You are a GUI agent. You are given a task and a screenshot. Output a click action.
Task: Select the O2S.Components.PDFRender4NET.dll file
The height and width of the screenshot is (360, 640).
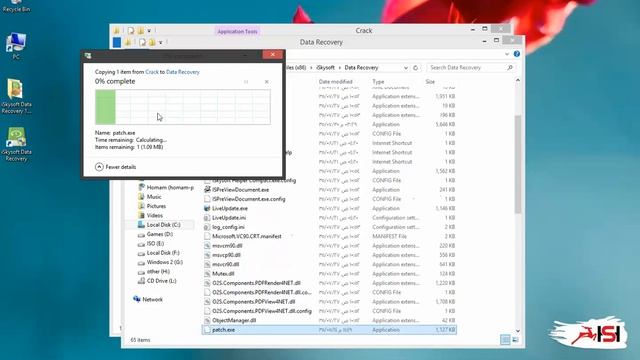256,283
